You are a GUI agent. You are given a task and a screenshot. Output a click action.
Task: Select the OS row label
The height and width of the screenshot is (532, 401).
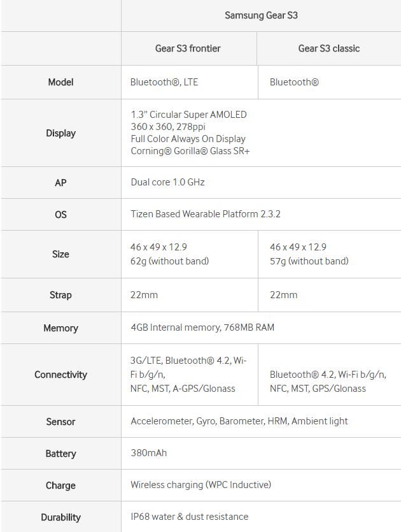60,215
